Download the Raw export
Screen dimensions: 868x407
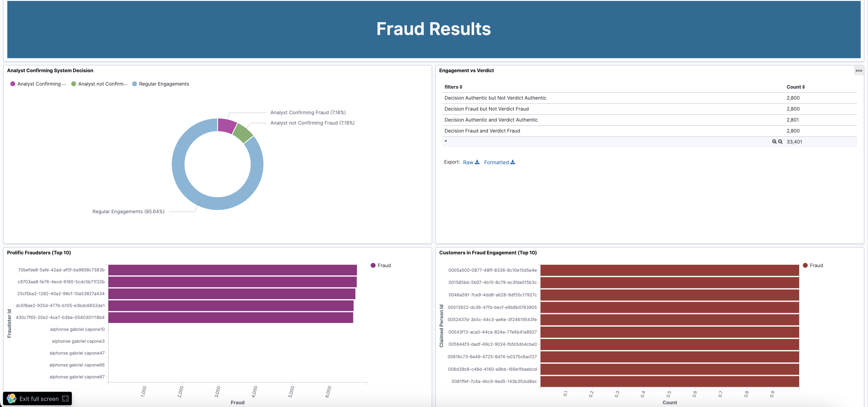(471, 162)
